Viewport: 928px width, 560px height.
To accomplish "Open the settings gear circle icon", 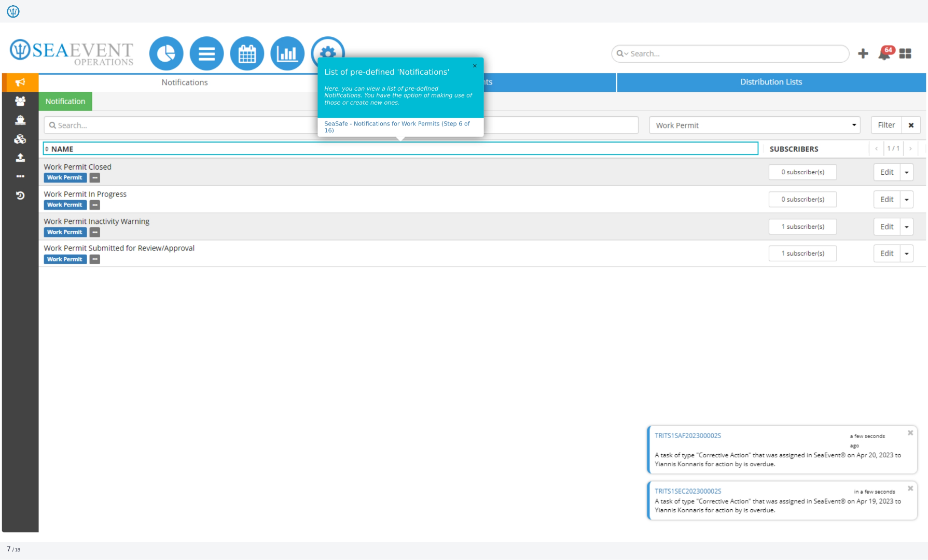I will click(328, 48).
